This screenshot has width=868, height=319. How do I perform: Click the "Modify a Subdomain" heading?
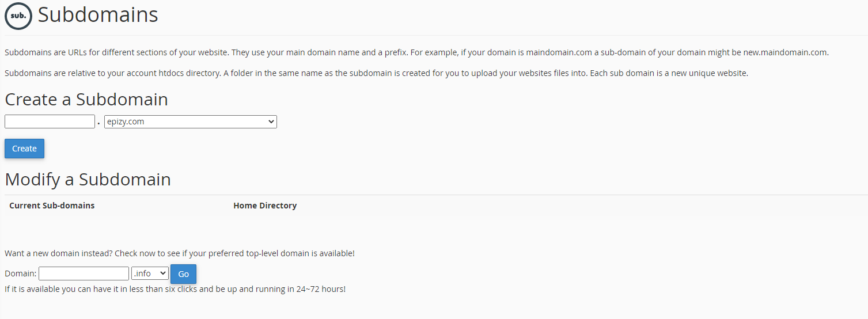(88, 180)
